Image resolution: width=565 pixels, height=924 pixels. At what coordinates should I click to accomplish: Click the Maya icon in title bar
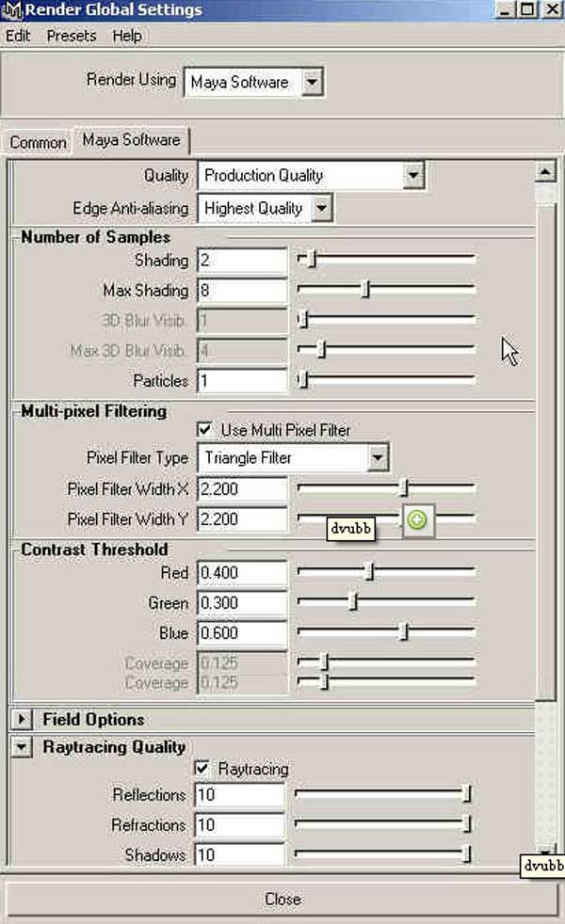coord(11,10)
